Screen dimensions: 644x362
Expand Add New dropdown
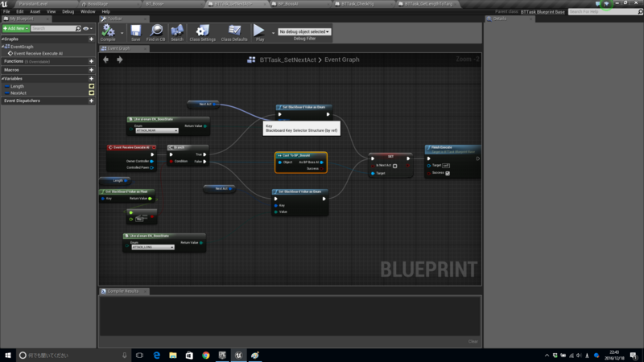15,28
